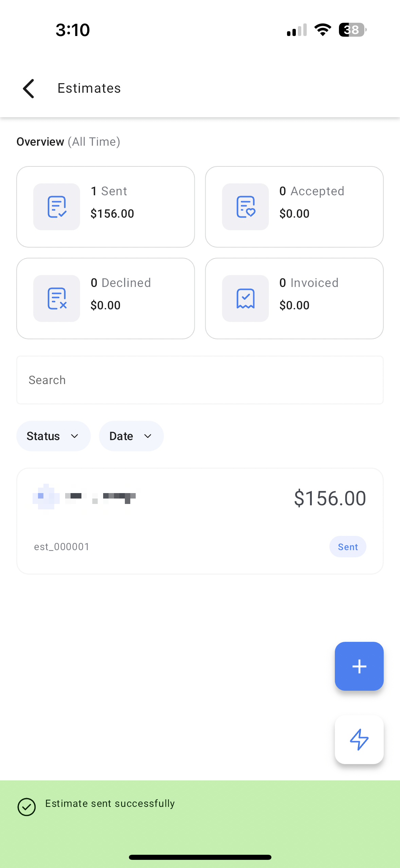Tap the back arrow icon
Image resolution: width=400 pixels, height=868 pixels.
[29, 89]
